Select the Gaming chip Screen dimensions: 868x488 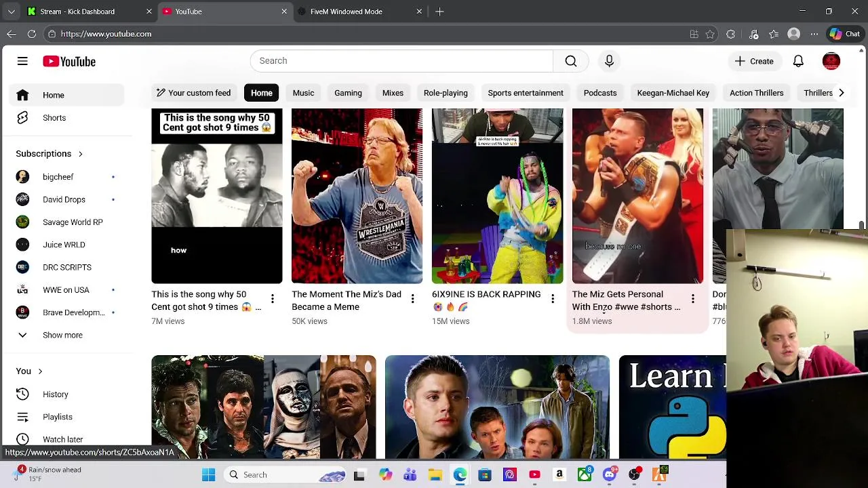click(348, 93)
